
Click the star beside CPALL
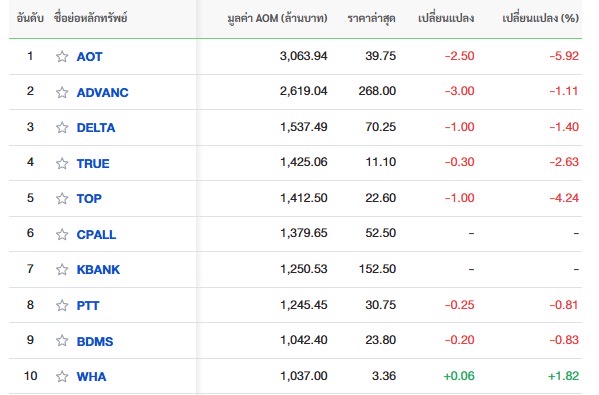pyautogui.click(x=62, y=234)
